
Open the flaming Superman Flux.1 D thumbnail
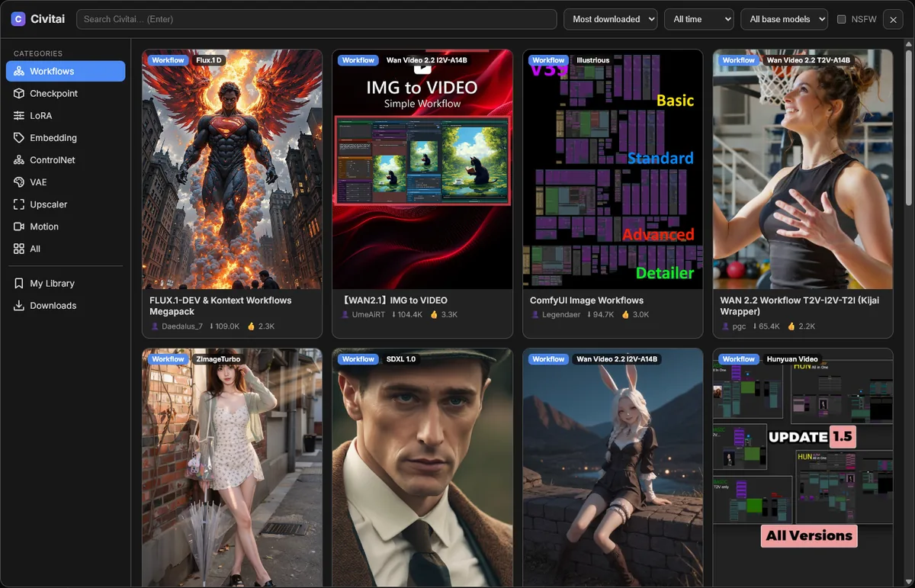pos(232,169)
